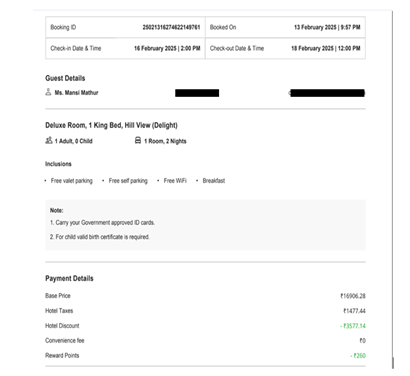Click the Inclusions heading
Screen dimensions: 410x376
(x=58, y=164)
